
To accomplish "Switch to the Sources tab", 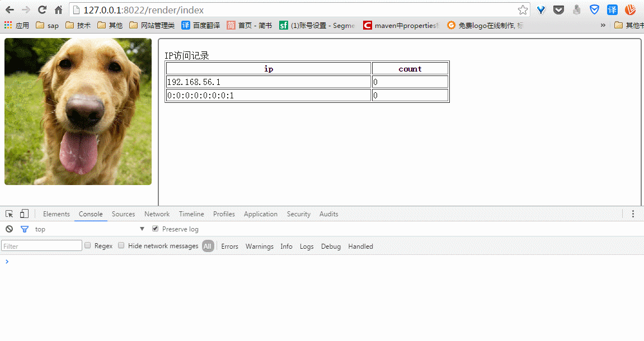I will coord(123,214).
